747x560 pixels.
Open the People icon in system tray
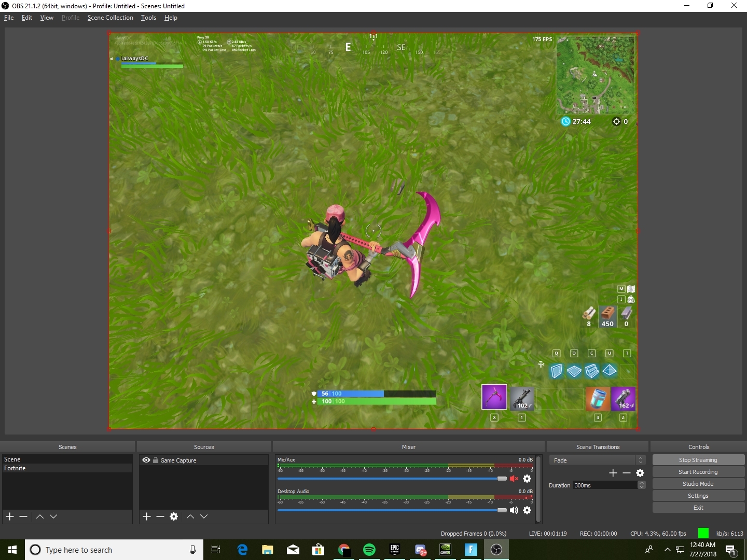pos(649,550)
